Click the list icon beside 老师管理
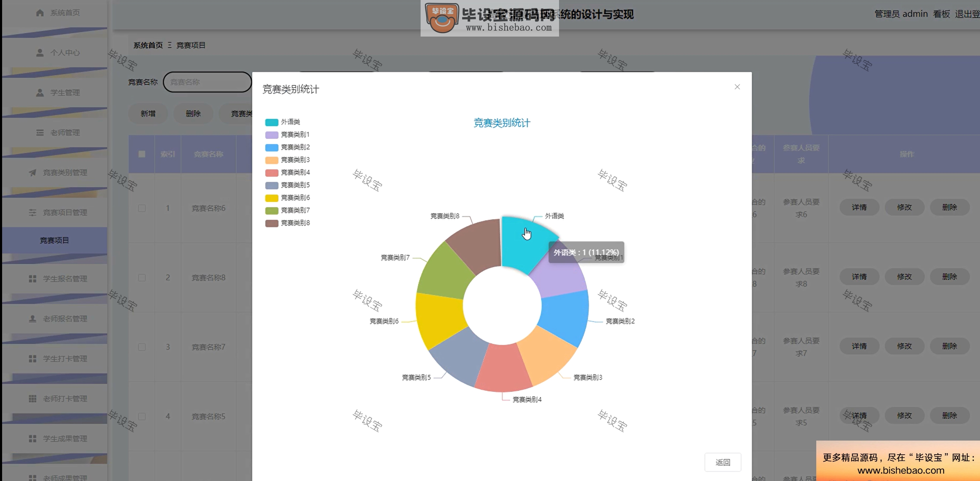 pos(40,133)
